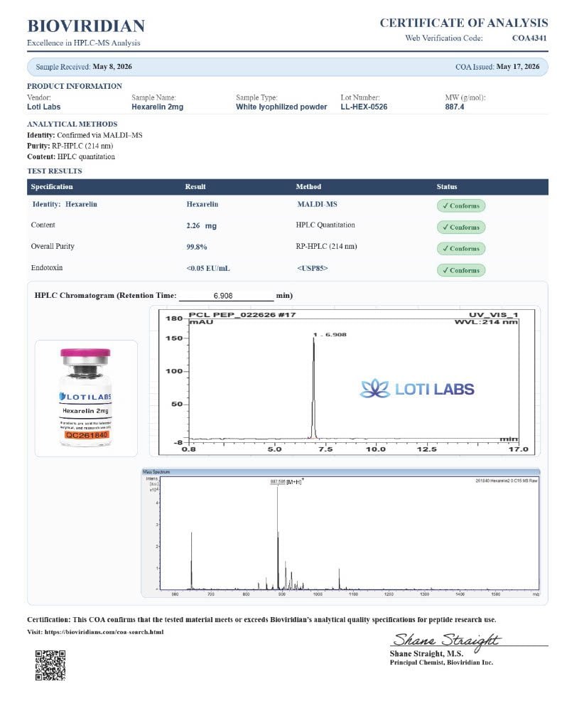Image resolution: width=562 pixels, height=728 pixels.
Task: Click the QC261840 orange label on vial
Action: [86, 435]
